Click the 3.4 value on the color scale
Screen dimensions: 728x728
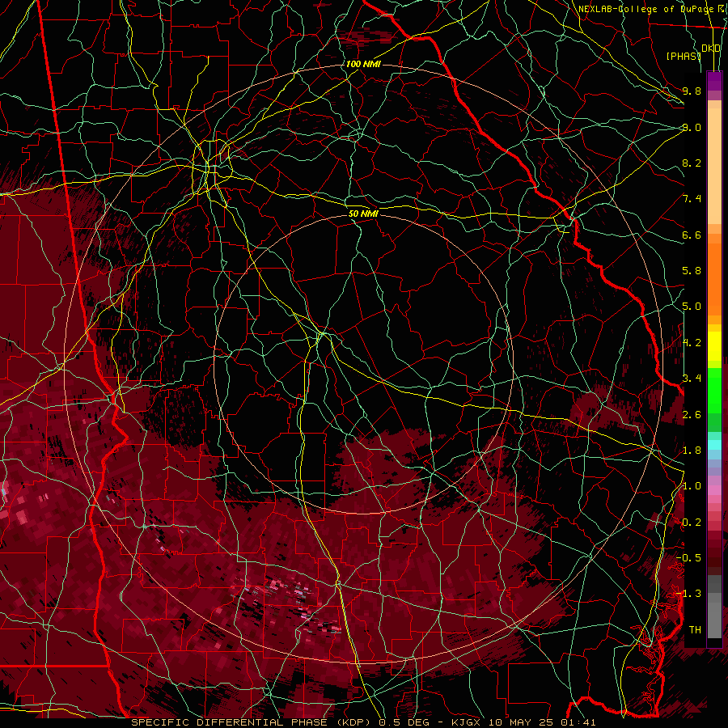pos(692,379)
